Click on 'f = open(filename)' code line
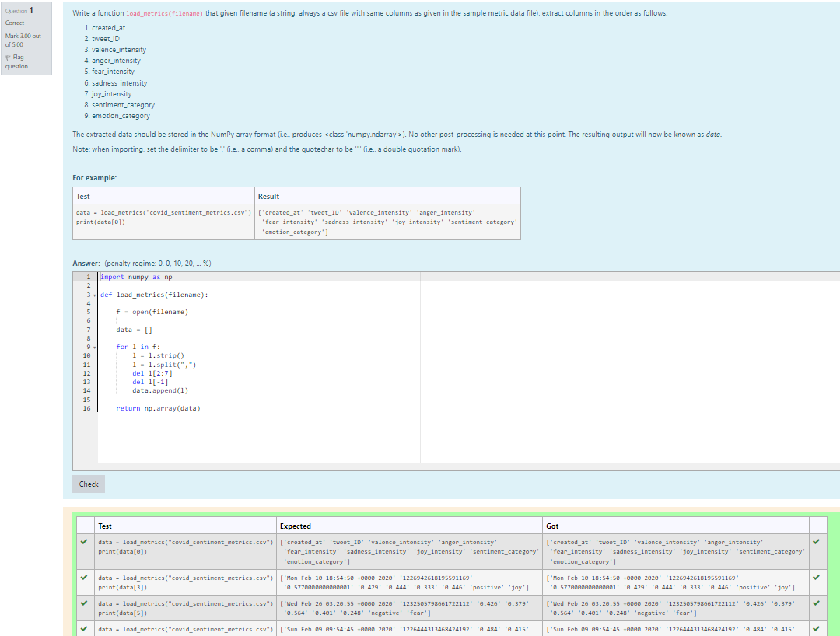 [152, 312]
